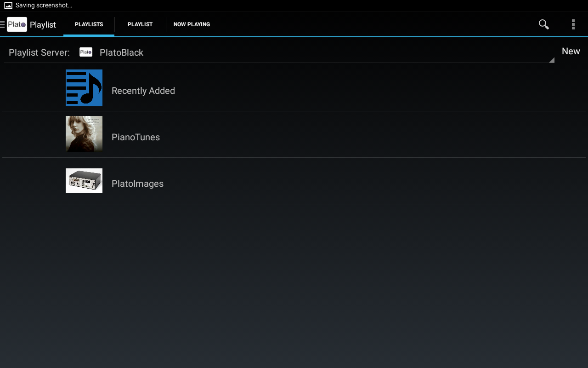Click the PianoTunes album art thumbnail

click(84, 134)
